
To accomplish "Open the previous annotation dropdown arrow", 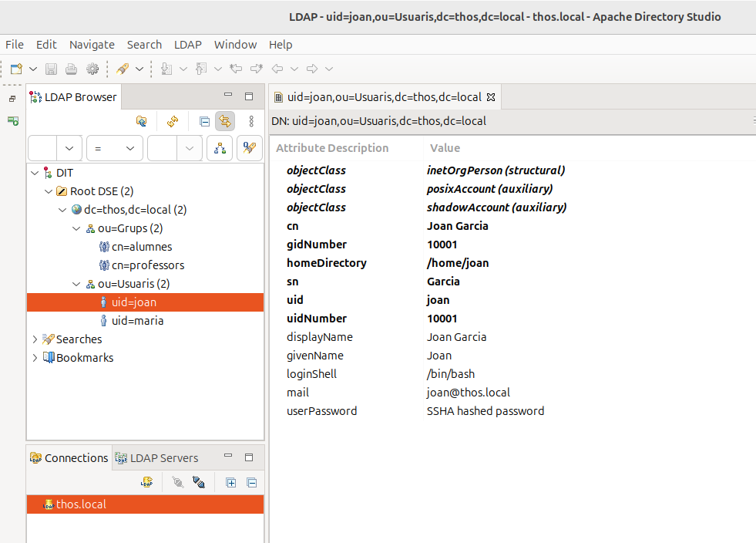I will 218,69.
